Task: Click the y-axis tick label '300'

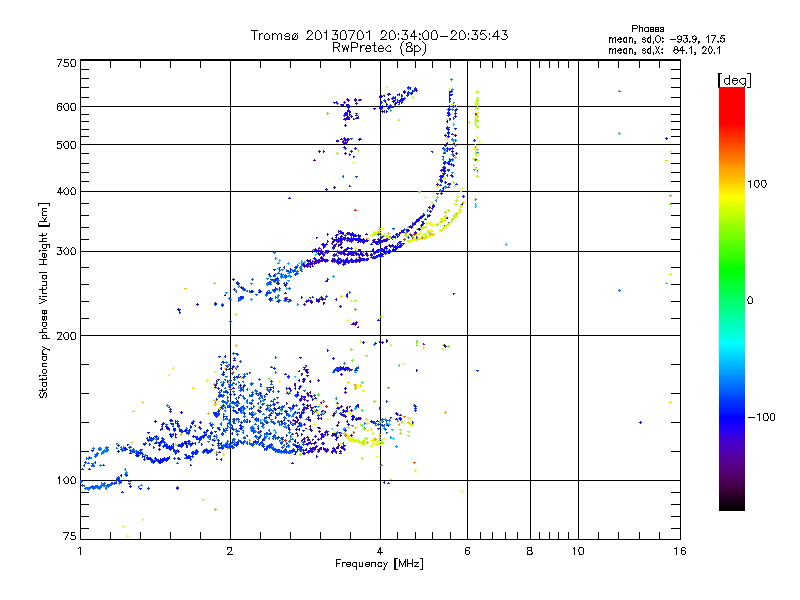Action: click(x=66, y=252)
